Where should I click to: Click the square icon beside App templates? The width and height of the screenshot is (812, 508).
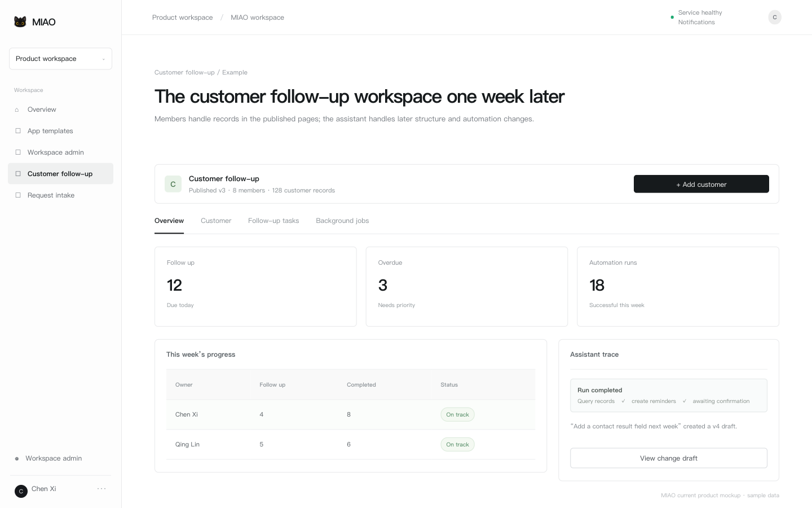pos(18,131)
